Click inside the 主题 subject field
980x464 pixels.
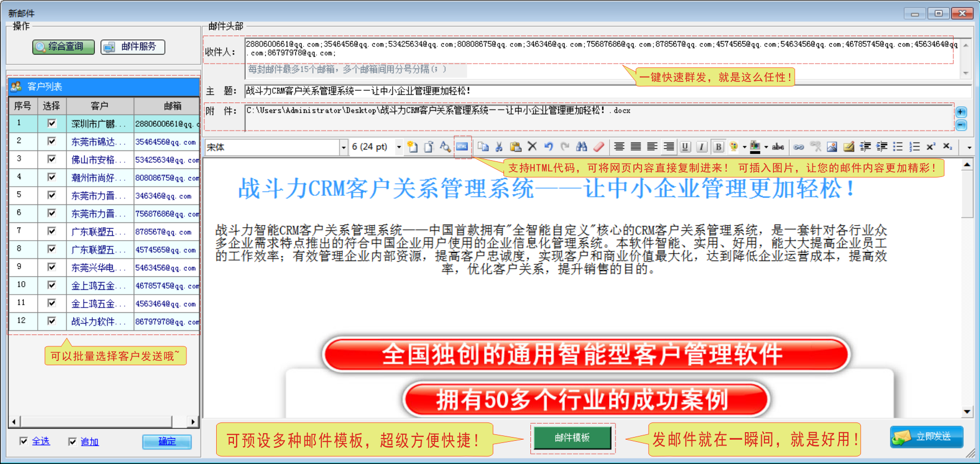point(608,91)
